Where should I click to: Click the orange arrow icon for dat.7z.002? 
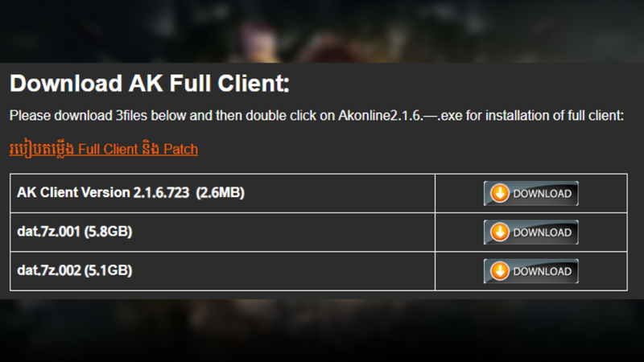500,271
